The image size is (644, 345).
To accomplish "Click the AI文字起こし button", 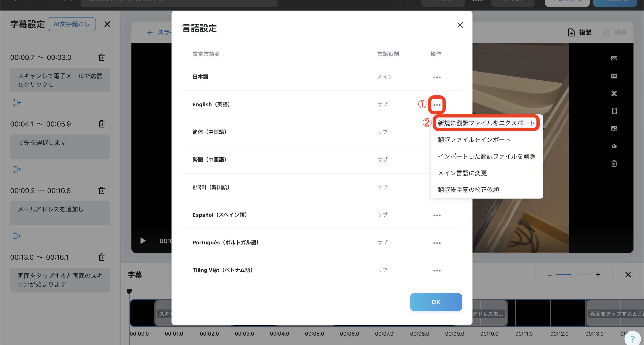I will tap(71, 24).
